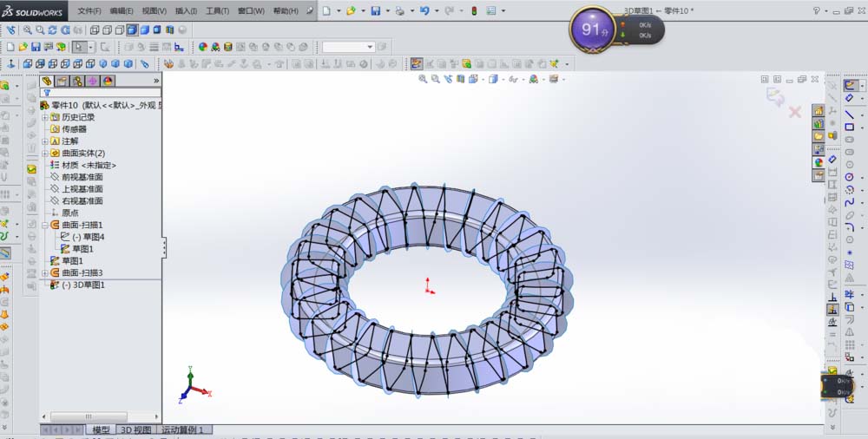Click the Undo icon in title bar
The image size is (868, 439).
[x=424, y=10]
